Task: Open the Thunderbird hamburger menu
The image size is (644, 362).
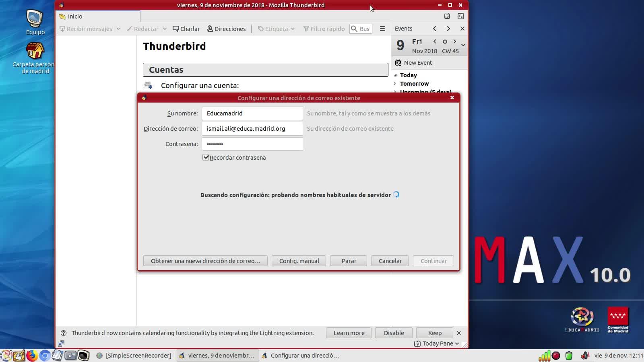Action: (x=382, y=29)
